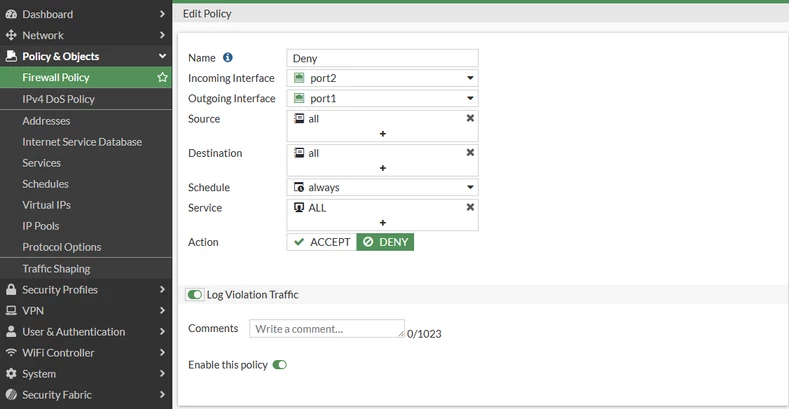Expand the User & Authentication chevron
The width and height of the screenshot is (789, 409).
click(162, 332)
